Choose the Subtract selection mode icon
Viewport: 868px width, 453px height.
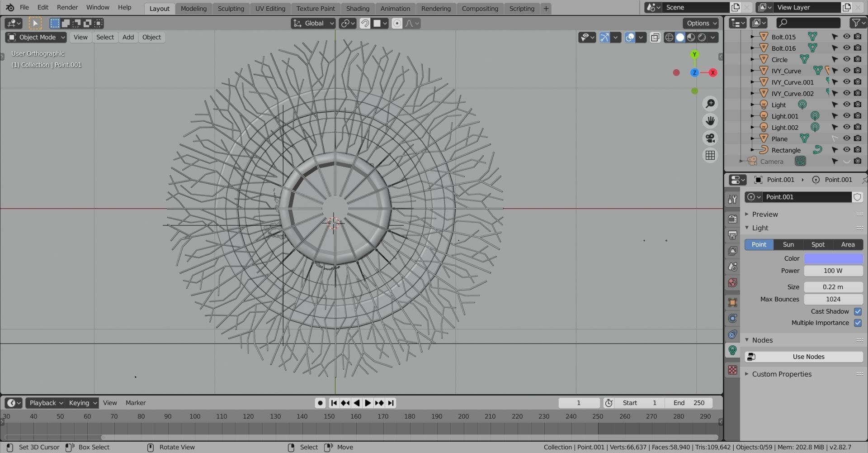(x=76, y=23)
